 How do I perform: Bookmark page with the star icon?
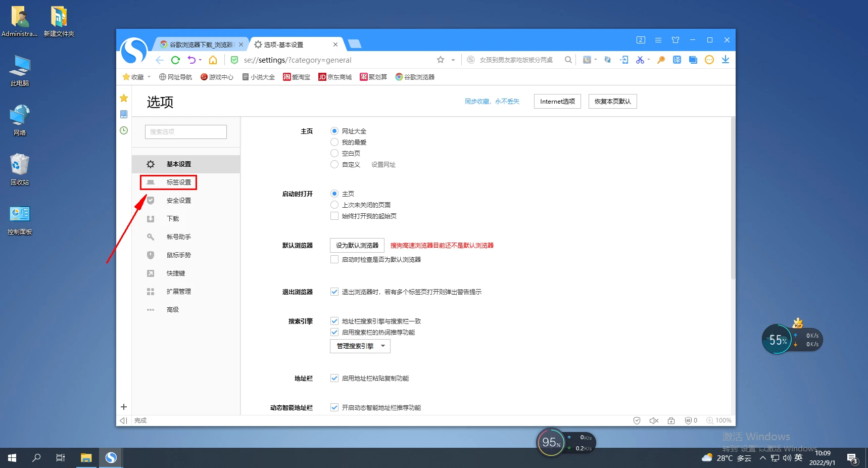441,60
